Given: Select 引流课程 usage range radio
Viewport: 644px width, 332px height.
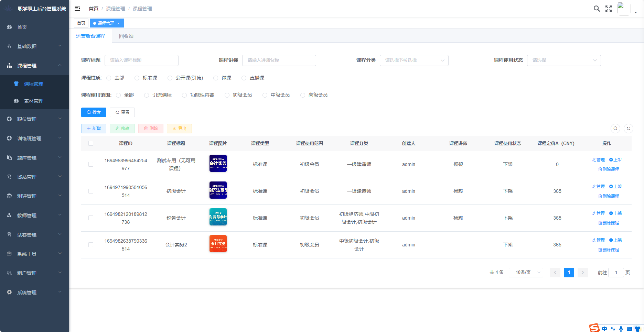Looking at the screenshot, I should 147,95.
